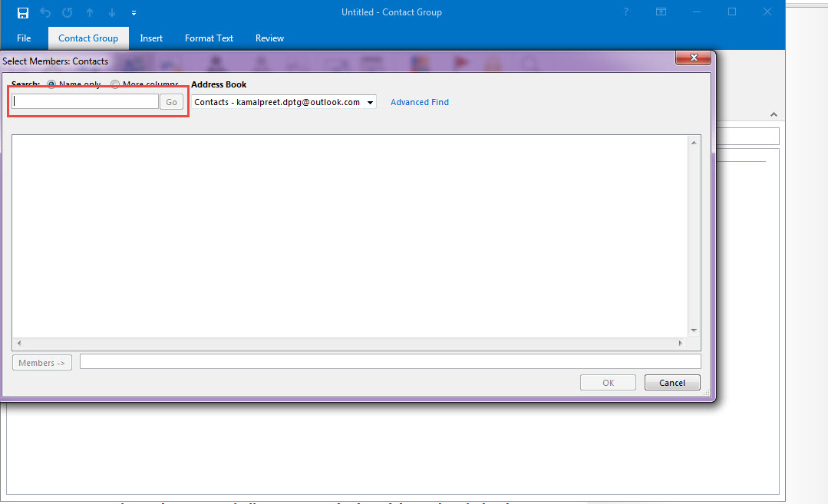Open the File tab

[x=24, y=38]
